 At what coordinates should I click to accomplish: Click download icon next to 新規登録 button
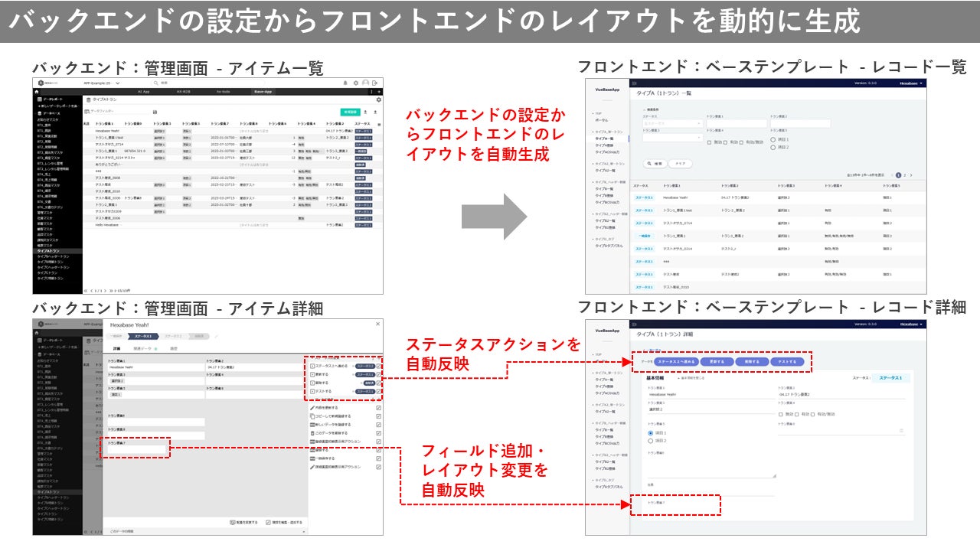point(365,112)
